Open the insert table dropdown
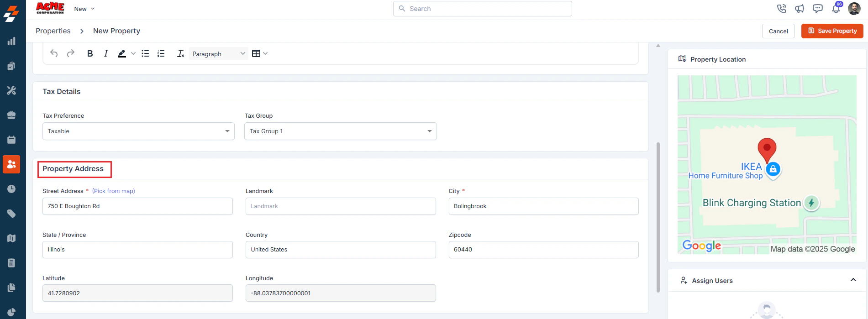This screenshot has height=319, width=868. (260, 53)
